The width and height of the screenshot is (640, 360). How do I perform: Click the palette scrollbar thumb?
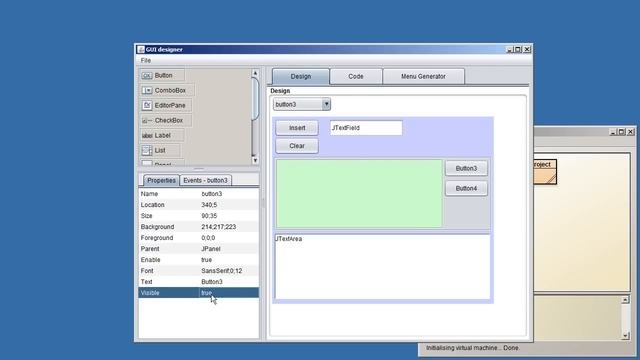255,98
